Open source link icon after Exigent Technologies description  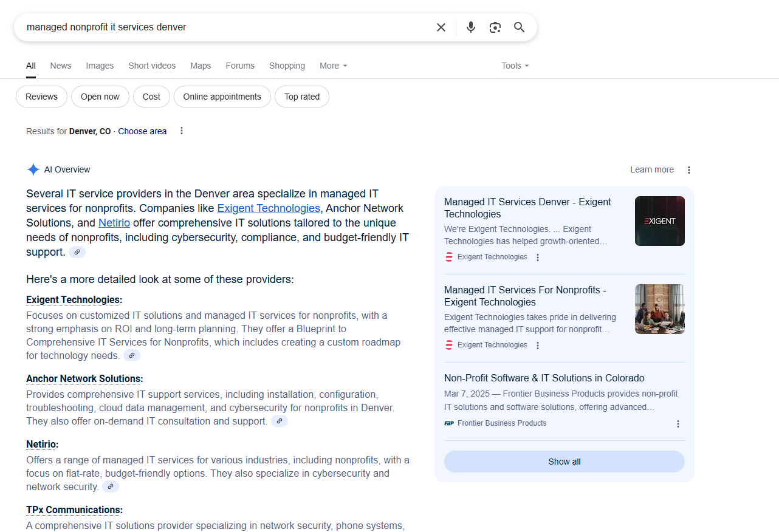pos(132,355)
